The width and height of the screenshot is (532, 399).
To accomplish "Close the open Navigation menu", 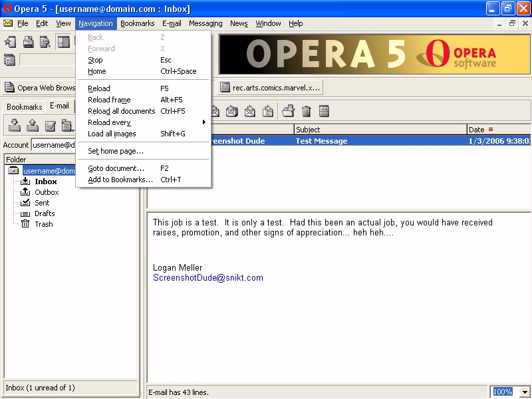I will pos(96,23).
